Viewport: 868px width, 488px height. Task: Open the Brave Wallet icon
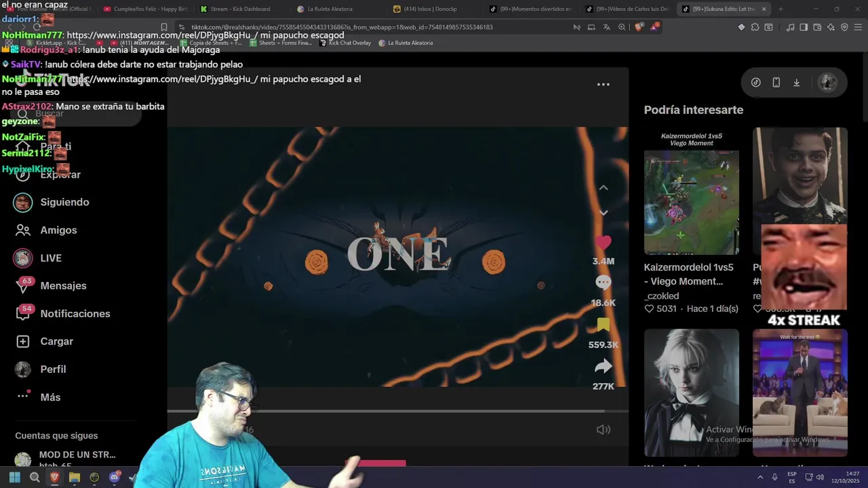(817, 27)
